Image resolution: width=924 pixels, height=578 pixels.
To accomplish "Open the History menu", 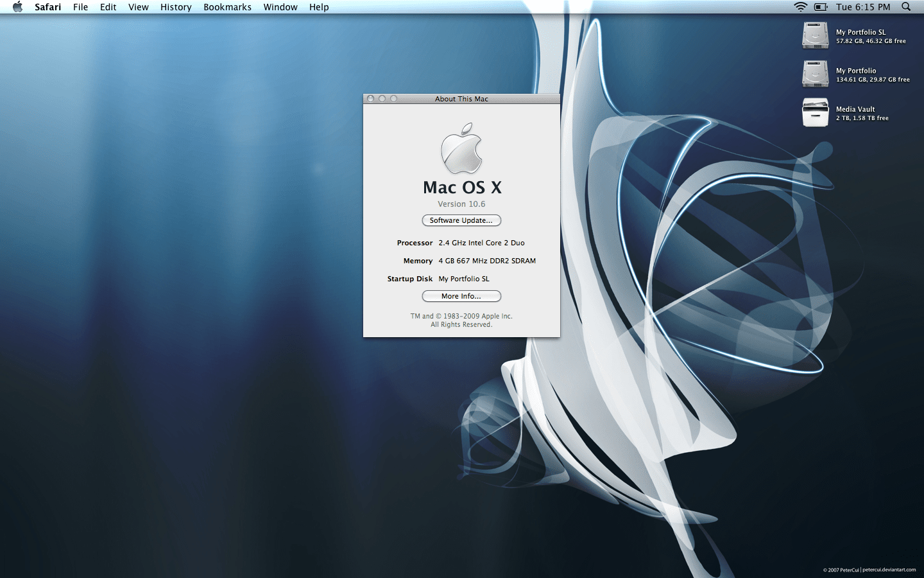I will tap(176, 7).
